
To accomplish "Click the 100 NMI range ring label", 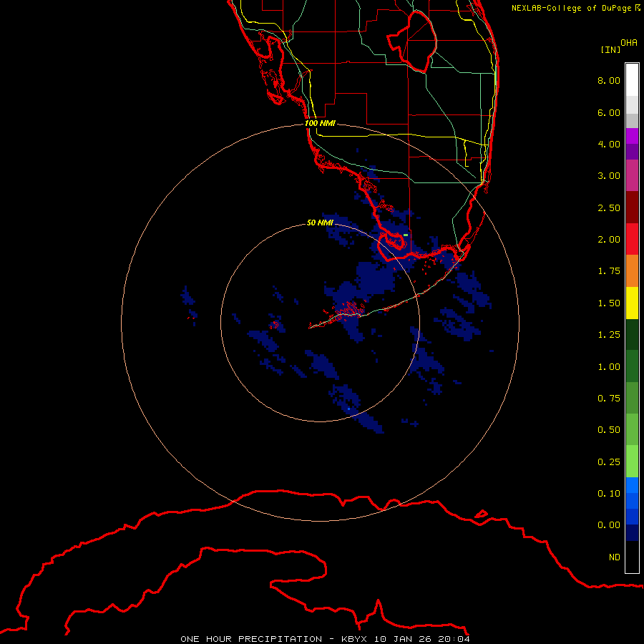I will [x=320, y=123].
